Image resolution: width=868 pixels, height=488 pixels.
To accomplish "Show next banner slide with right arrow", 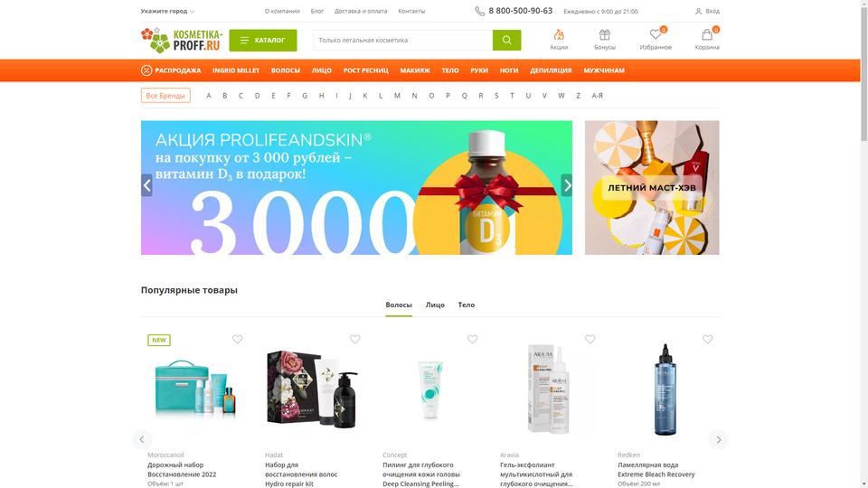I will pos(566,185).
